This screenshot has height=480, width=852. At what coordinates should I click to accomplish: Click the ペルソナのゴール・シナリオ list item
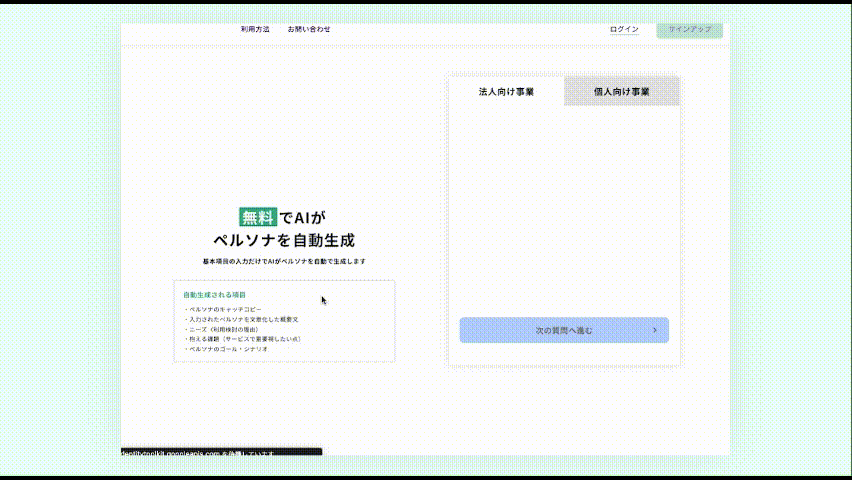point(228,348)
